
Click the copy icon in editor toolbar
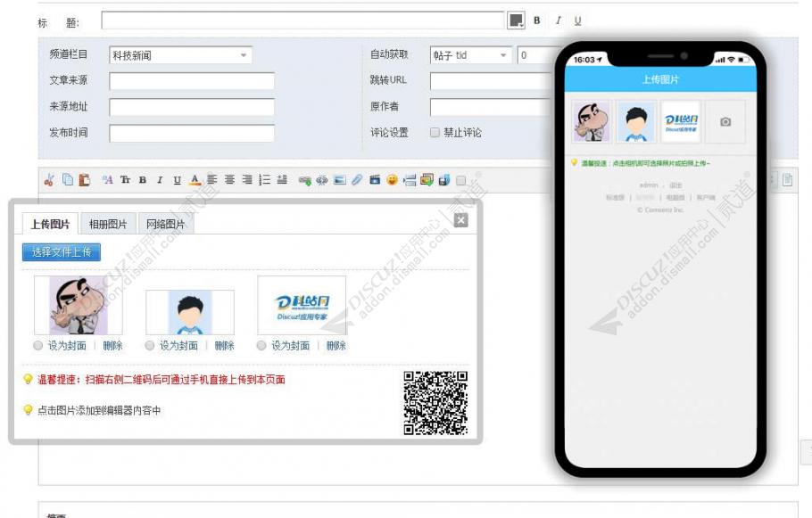pyautogui.click(x=67, y=179)
